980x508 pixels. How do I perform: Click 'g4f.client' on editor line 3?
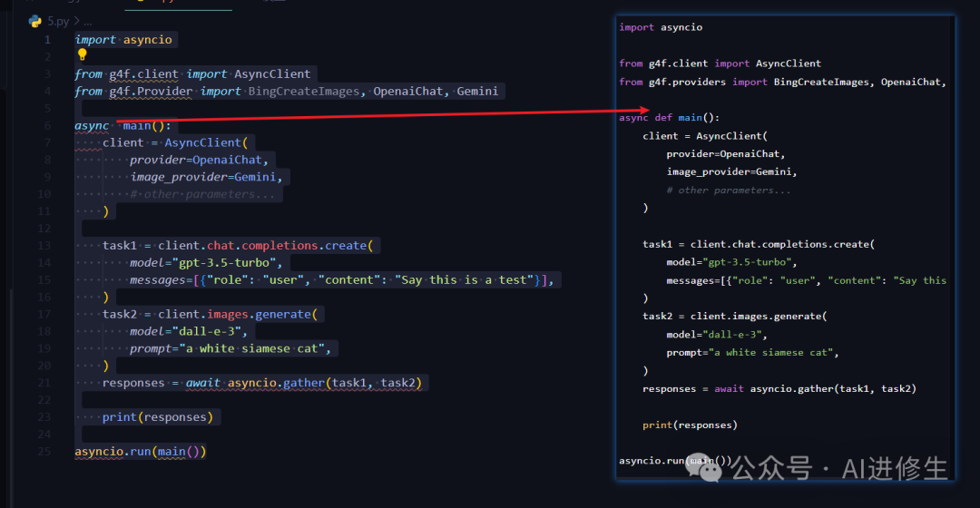click(143, 73)
